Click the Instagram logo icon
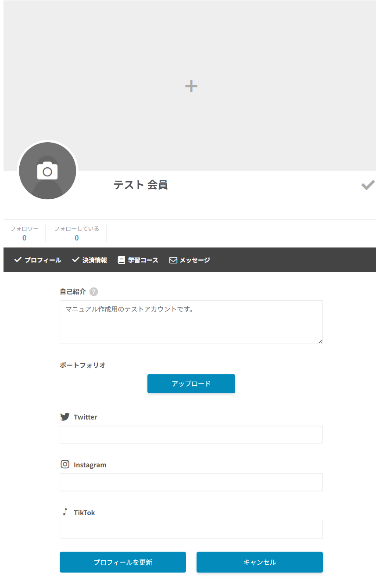This screenshot has height=588, width=376. [x=65, y=464]
